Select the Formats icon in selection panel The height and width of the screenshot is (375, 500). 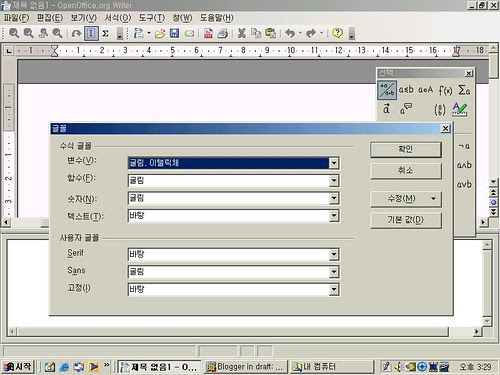(x=460, y=109)
